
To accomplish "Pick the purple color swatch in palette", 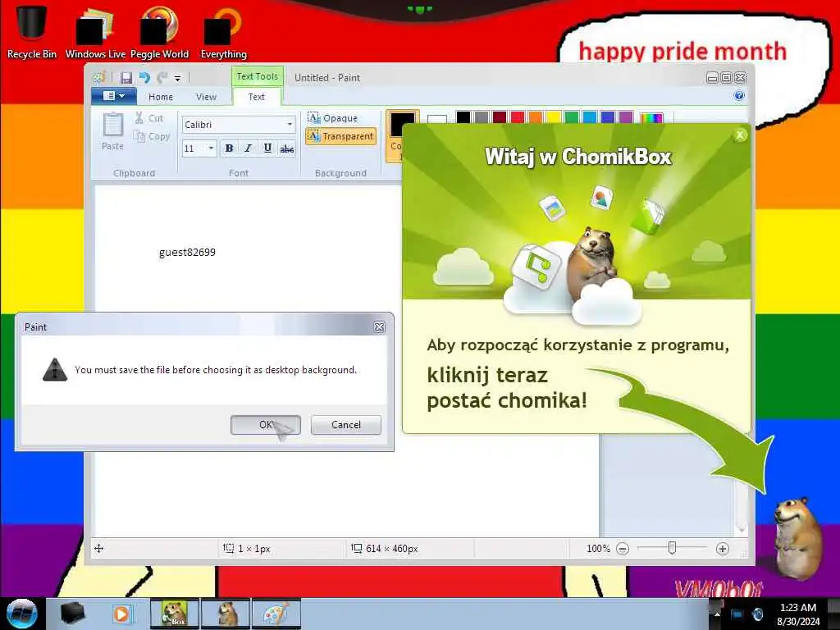I will 626,116.
